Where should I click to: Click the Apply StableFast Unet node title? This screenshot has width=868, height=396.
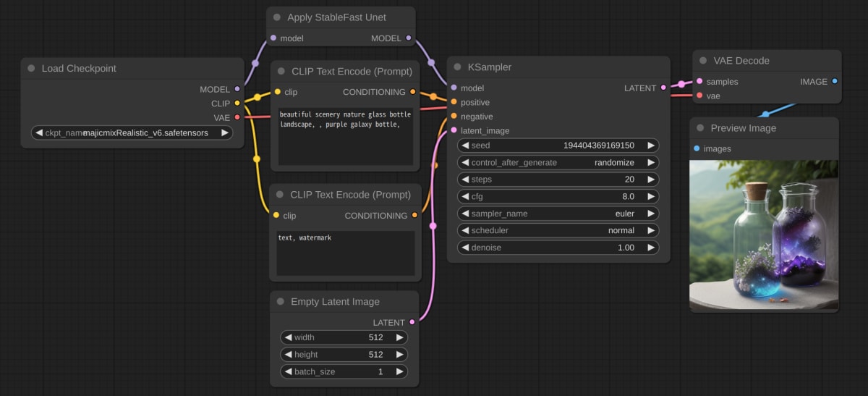click(337, 17)
